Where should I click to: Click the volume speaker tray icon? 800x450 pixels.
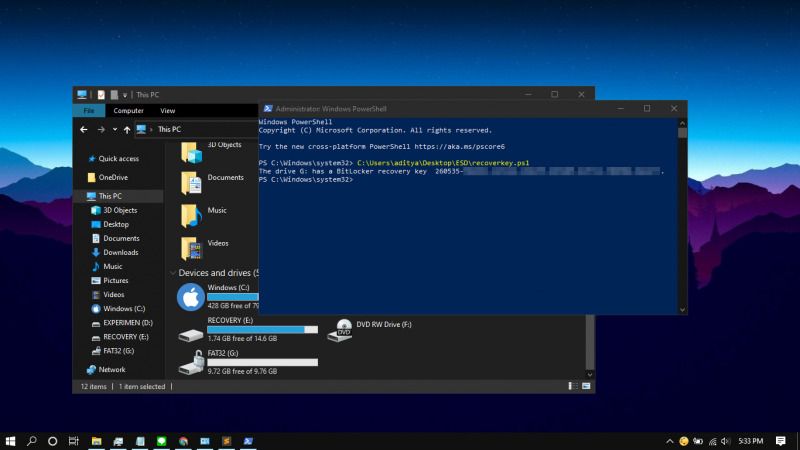726,441
